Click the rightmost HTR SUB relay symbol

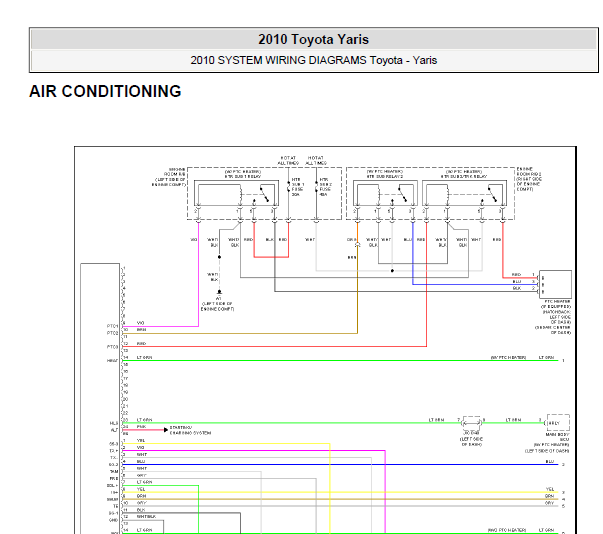coord(465,193)
